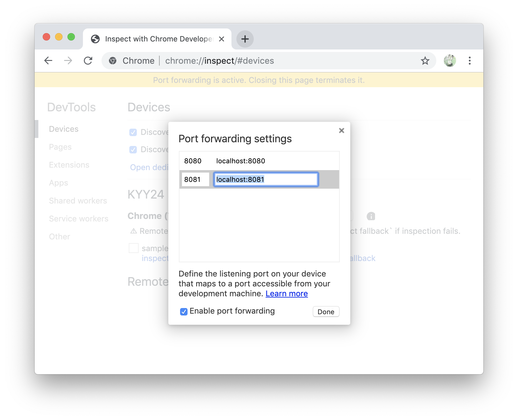
Task: Open the Chrome three-dot menu
Action: tap(470, 61)
